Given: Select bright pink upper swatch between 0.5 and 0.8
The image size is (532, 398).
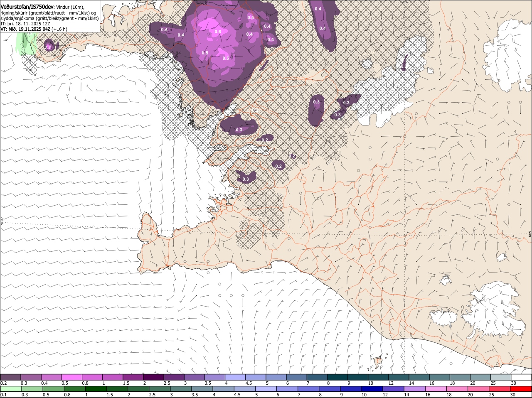Looking at the screenshot, I should pos(72,377).
